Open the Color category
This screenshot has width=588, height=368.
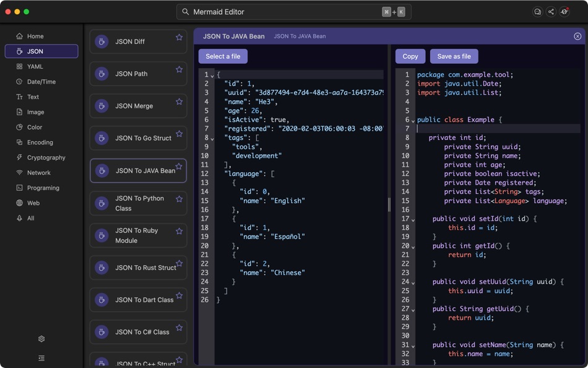click(41, 127)
